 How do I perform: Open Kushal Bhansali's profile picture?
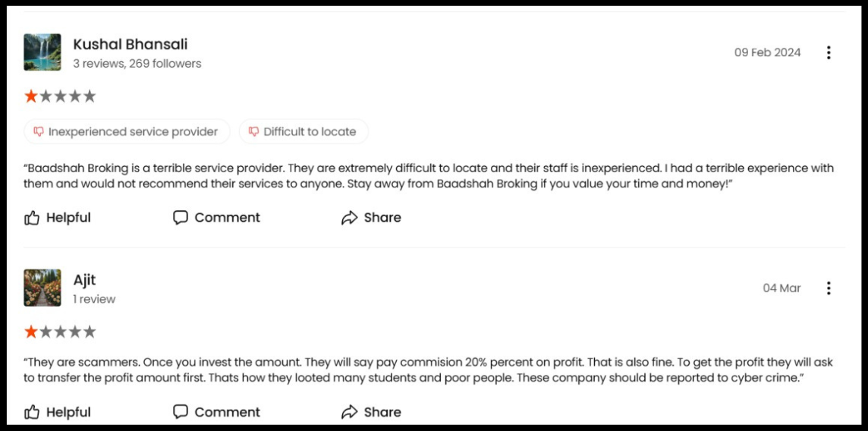click(x=42, y=52)
